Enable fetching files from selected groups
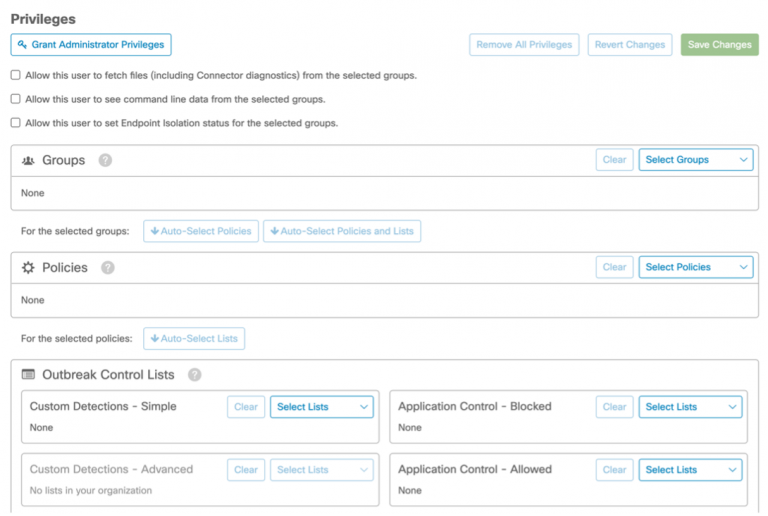The height and width of the screenshot is (516, 768). pyautogui.click(x=15, y=75)
